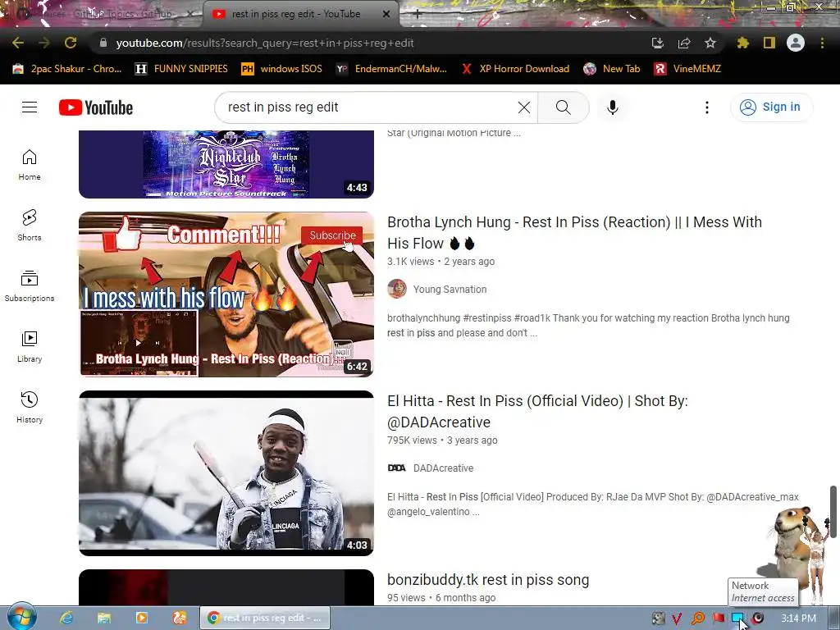This screenshot has height=630, width=840.
Task: Click '795K views • 3 years ago' text
Action: click(442, 441)
